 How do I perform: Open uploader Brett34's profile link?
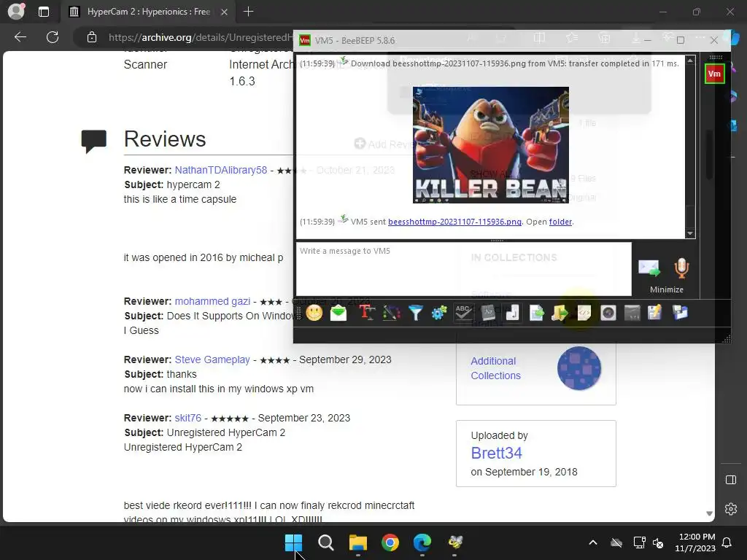496,453
